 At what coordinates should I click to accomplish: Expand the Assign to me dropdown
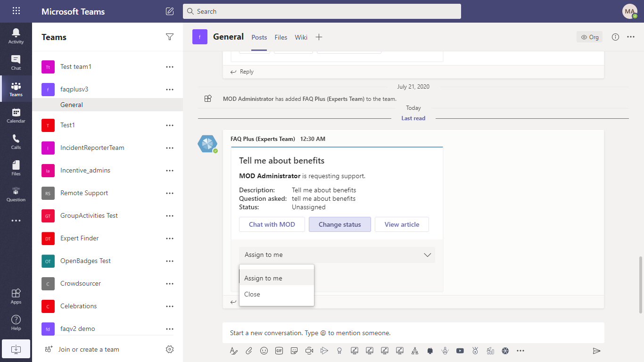337,255
